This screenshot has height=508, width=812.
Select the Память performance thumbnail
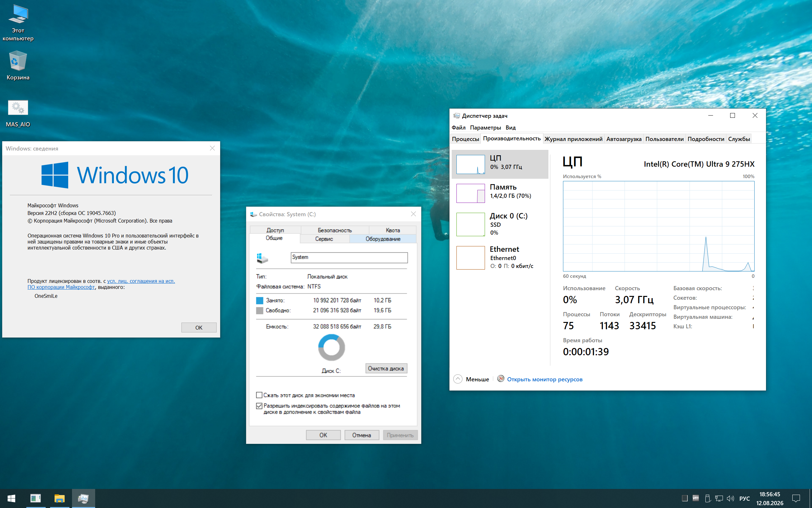[470, 193]
